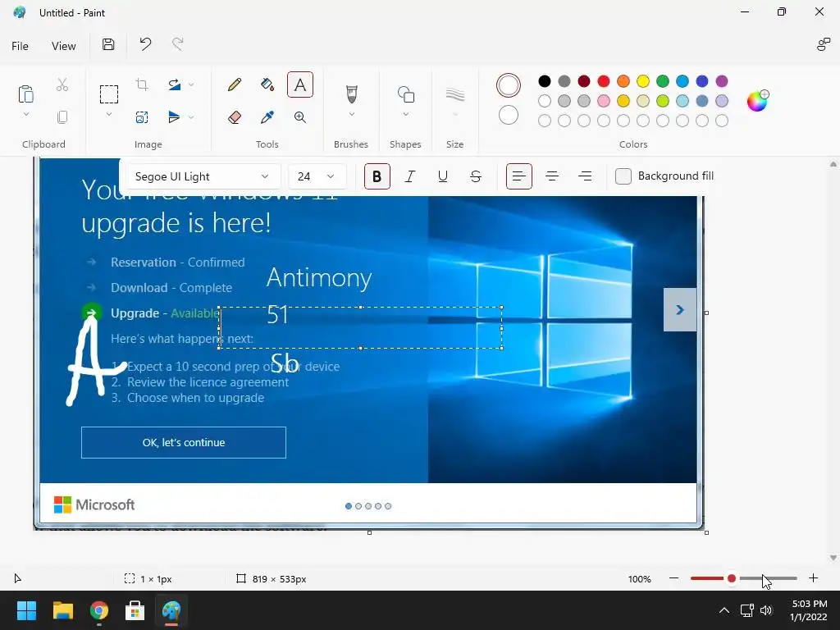Select the Color 1 foreground swatch
Screen dimensions: 840x630
pos(509,85)
